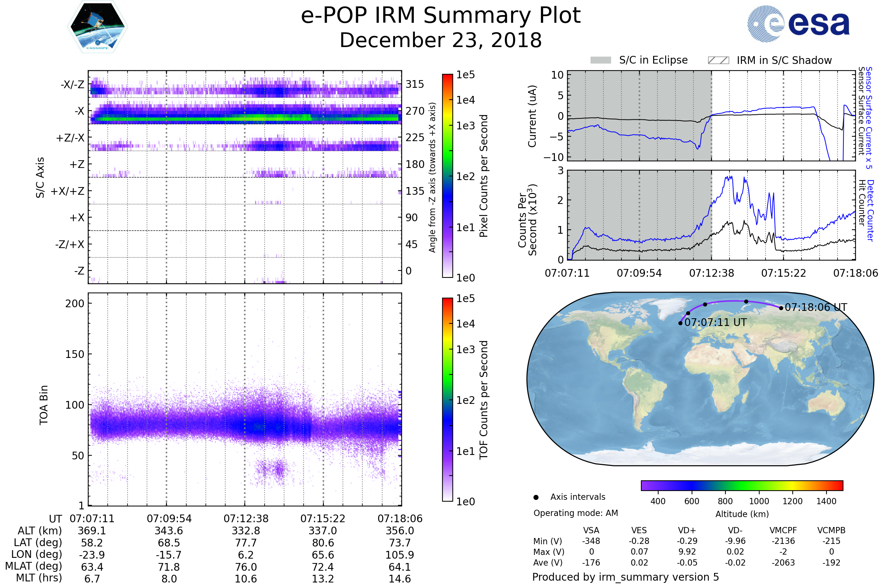Click the Pixel Counts per Second color bar
This screenshot has height=588, width=882.
tap(447, 176)
